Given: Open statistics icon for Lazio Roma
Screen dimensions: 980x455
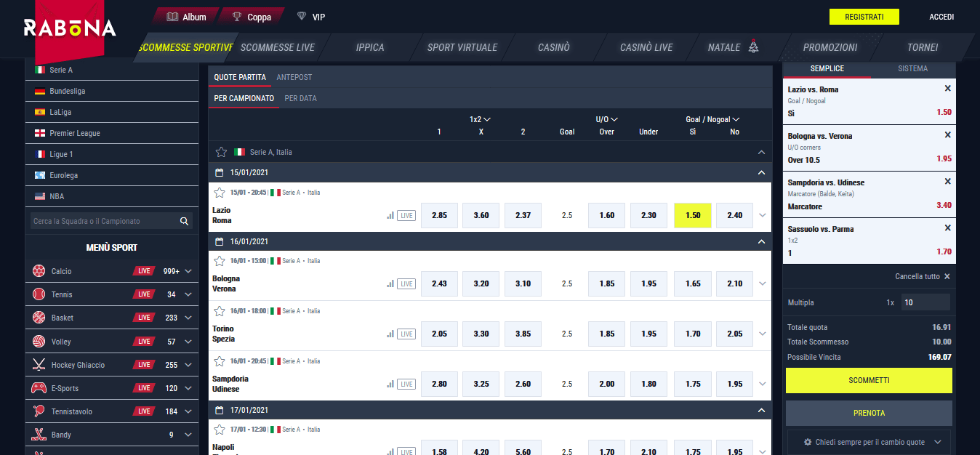Looking at the screenshot, I should (x=390, y=216).
